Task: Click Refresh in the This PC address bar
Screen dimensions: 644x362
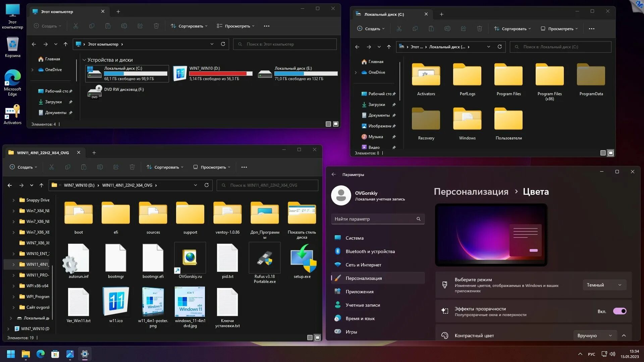Action: pos(223,44)
